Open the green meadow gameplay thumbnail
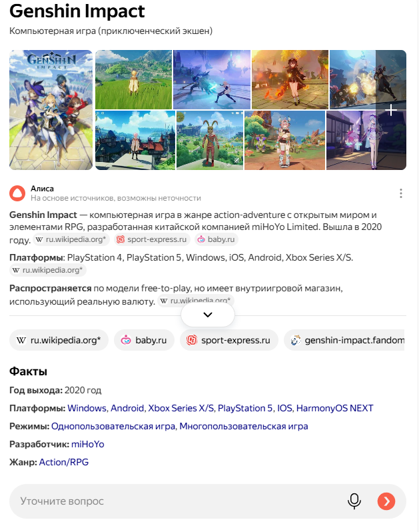This screenshot has height=532, width=419. point(134,80)
